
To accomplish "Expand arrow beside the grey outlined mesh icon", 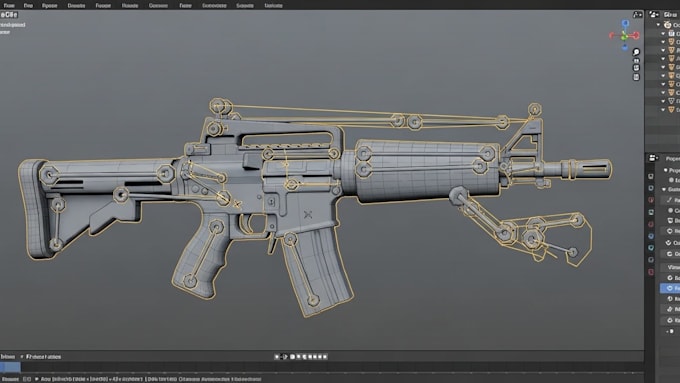I will coord(663,101).
